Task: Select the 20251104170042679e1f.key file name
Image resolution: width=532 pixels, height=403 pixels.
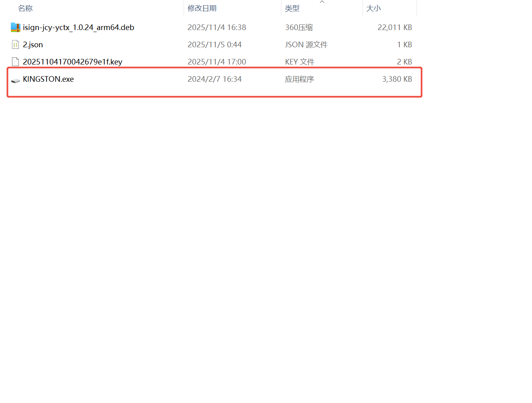Action: click(72, 62)
